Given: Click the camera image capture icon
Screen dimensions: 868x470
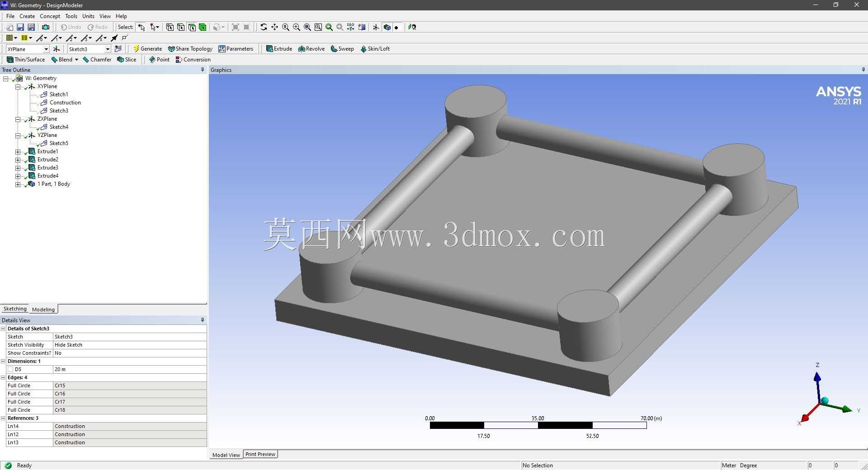Looking at the screenshot, I should click(46, 27).
